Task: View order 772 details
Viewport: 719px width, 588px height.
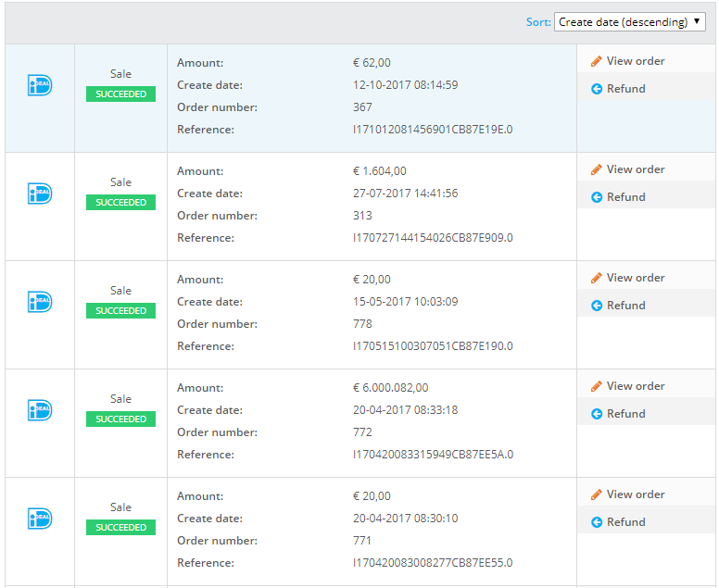Action: coord(635,386)
